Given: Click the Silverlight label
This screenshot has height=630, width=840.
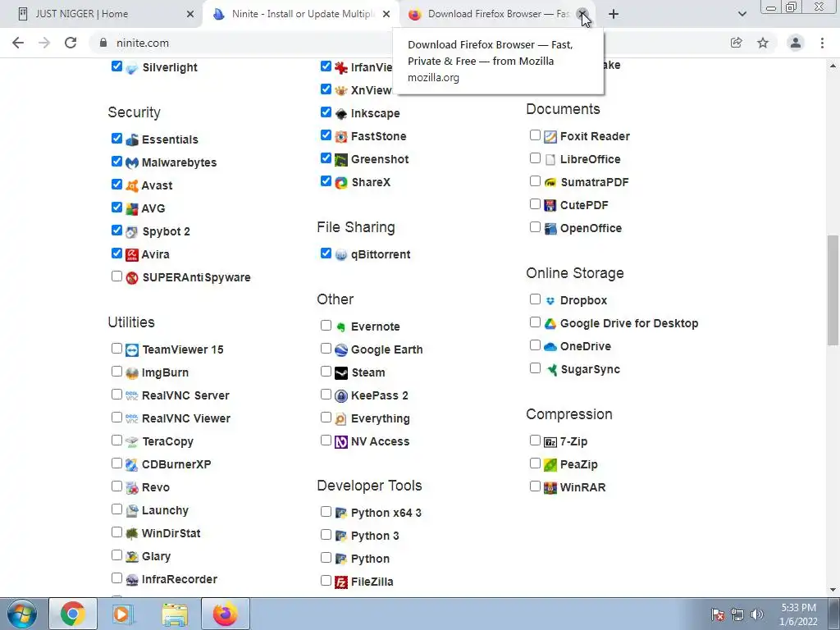Looking at the screenshot, I should point(170,67).
